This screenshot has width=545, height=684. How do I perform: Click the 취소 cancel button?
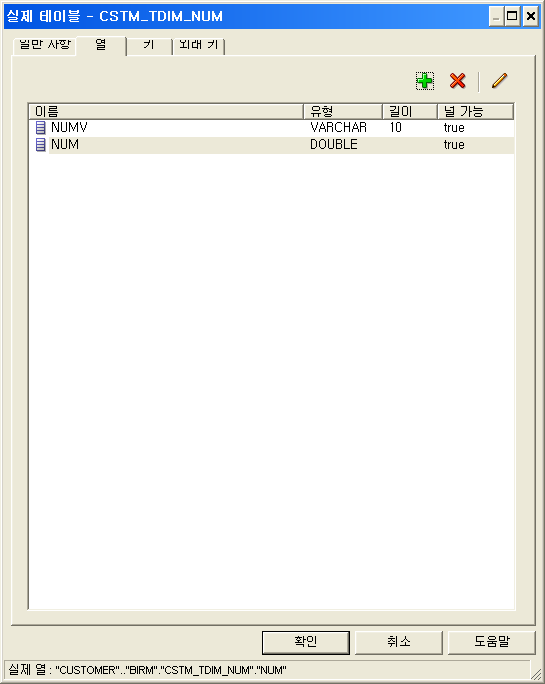398,642
